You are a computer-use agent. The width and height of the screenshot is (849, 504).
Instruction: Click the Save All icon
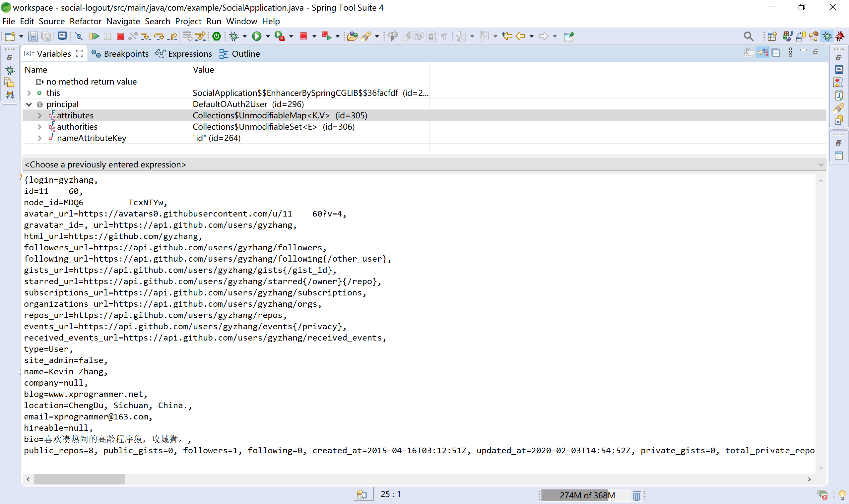[x=46, y=36]
